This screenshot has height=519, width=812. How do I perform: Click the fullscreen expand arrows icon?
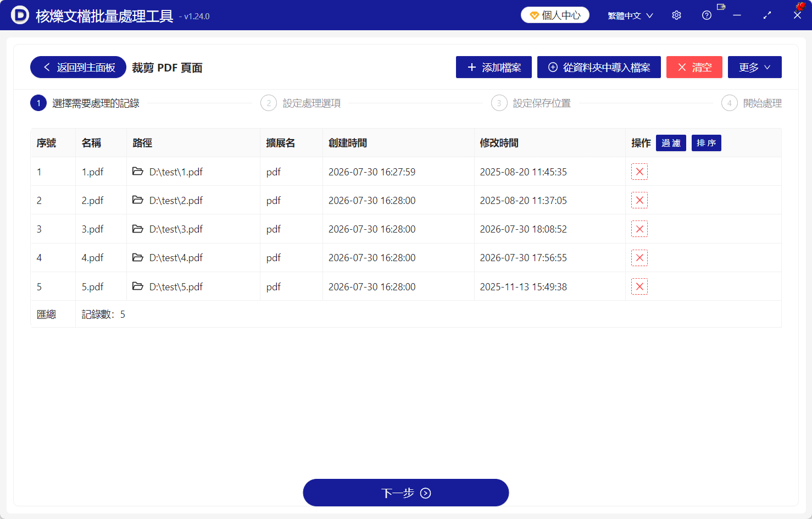(767, 15)
